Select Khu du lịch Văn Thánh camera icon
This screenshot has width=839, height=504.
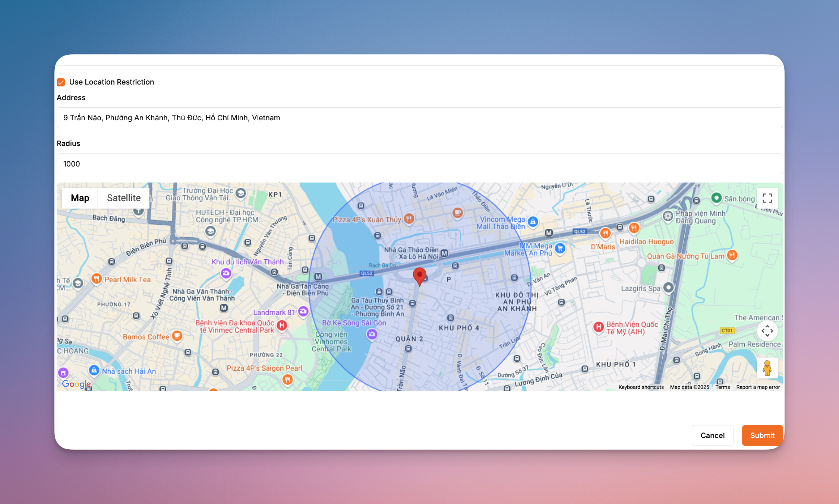coord(226,273)
